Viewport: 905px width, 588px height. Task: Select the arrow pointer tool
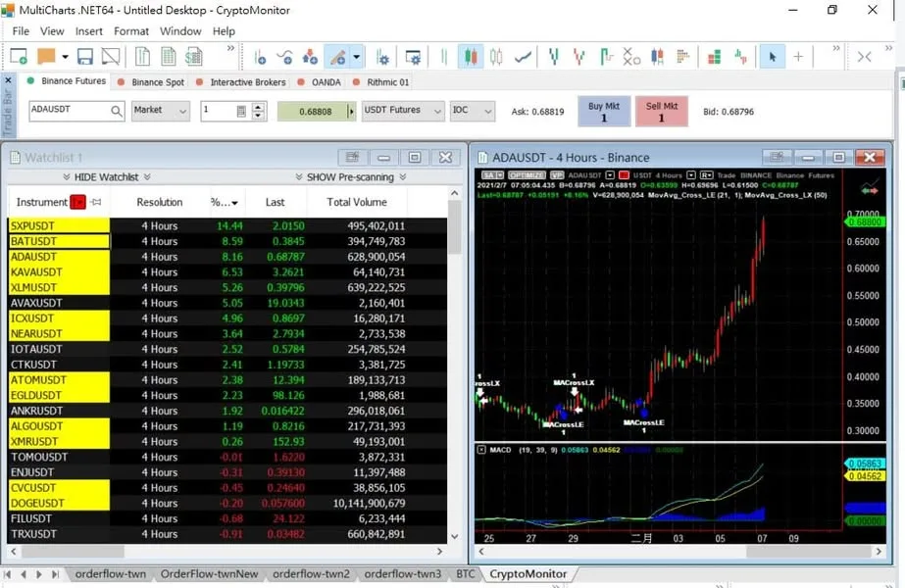pyautogui.click(x=772, y=57)
